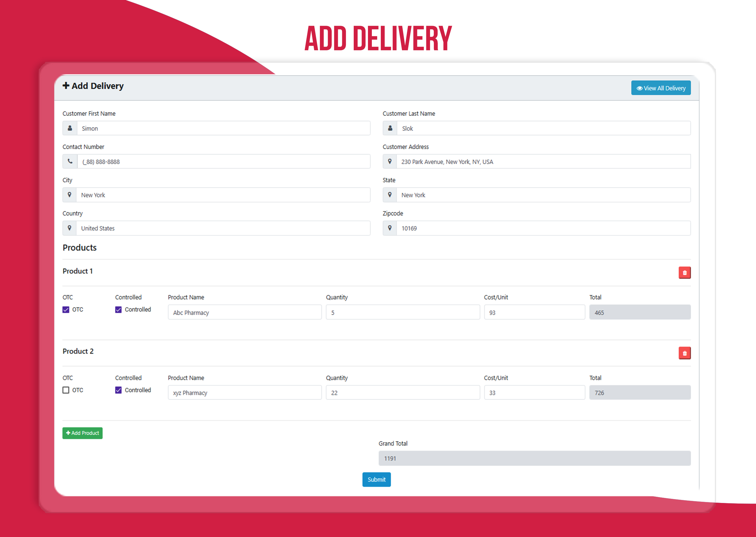Enable the OTC checkbox in Product 2
Screen dimensions: 756x537
click(66, 390)
